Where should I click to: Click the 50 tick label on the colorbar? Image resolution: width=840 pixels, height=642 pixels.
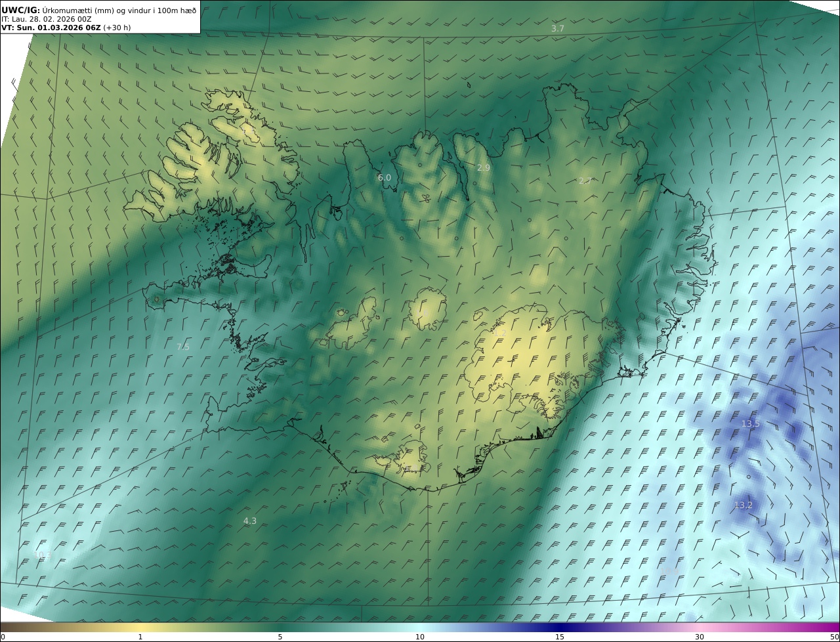[x=835, y=637]
